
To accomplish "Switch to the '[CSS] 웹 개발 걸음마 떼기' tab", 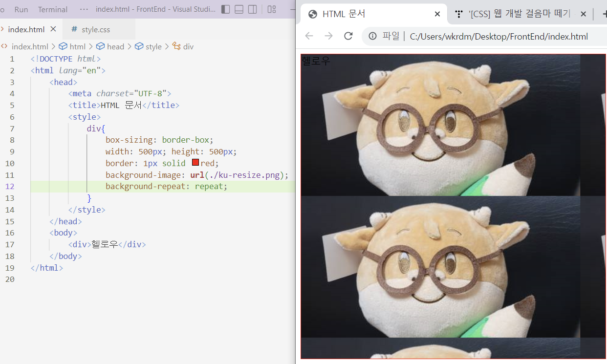I will pos(520,14).
